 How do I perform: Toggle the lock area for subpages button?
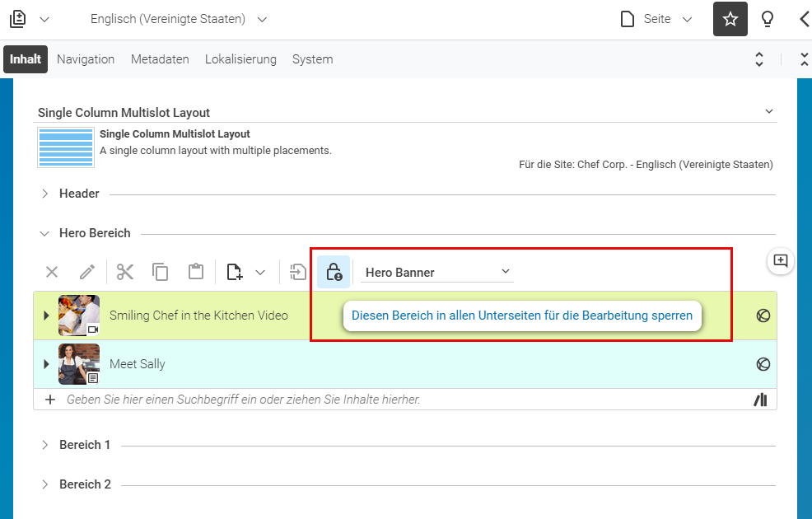click(x=334, y=272)
